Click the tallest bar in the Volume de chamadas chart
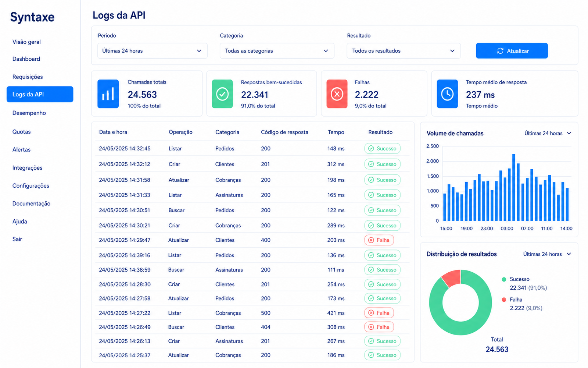The width and height of the screenshot is (588, 368). pos(514,187)
